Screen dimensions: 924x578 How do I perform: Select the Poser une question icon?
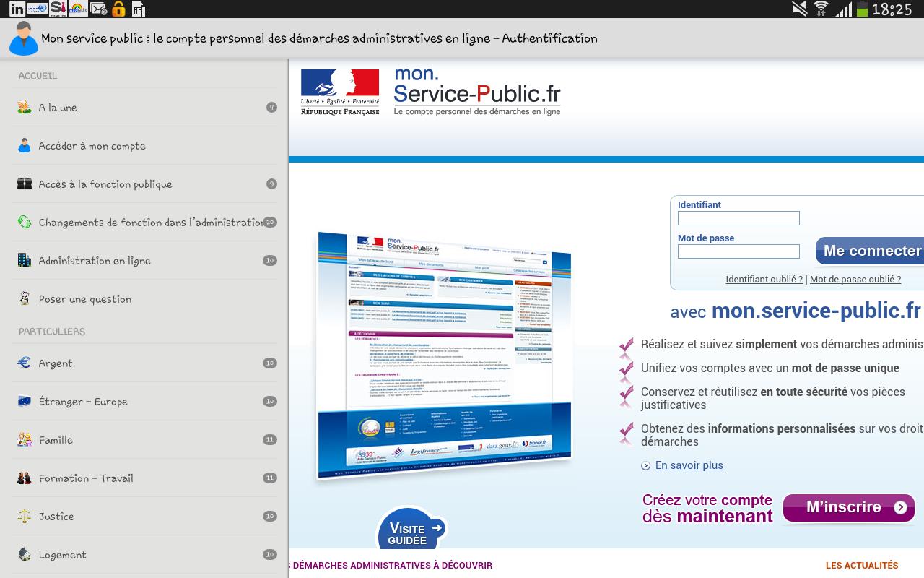24,298
